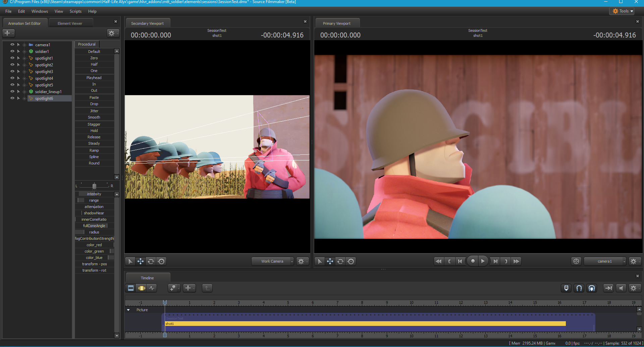Select the secondary viewport rotate tool
This screenshot has height=347, width=644.
pyautogui.click(x=151, y=261)
